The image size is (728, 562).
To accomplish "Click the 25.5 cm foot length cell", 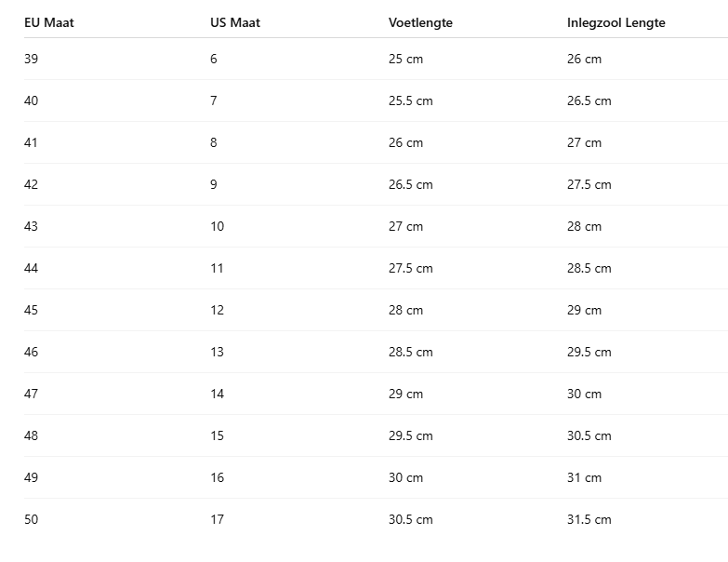I will pos(410,100).
